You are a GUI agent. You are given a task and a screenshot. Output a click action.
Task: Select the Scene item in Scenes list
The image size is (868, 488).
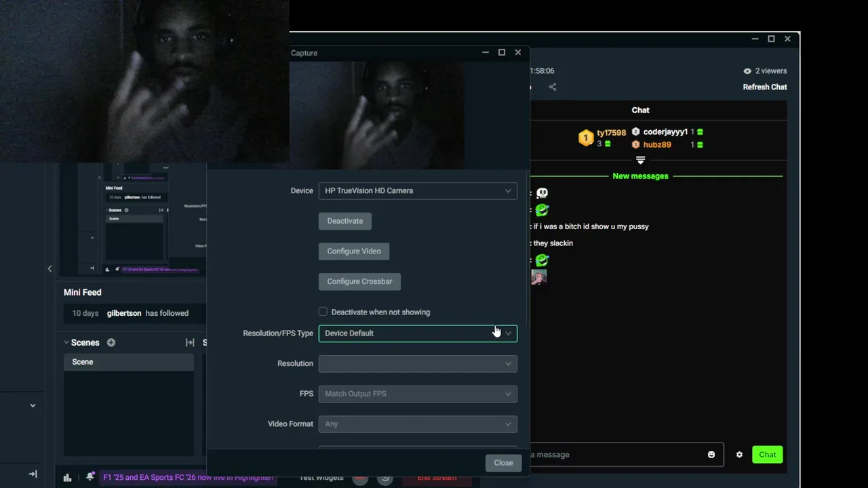pos(129,362)
